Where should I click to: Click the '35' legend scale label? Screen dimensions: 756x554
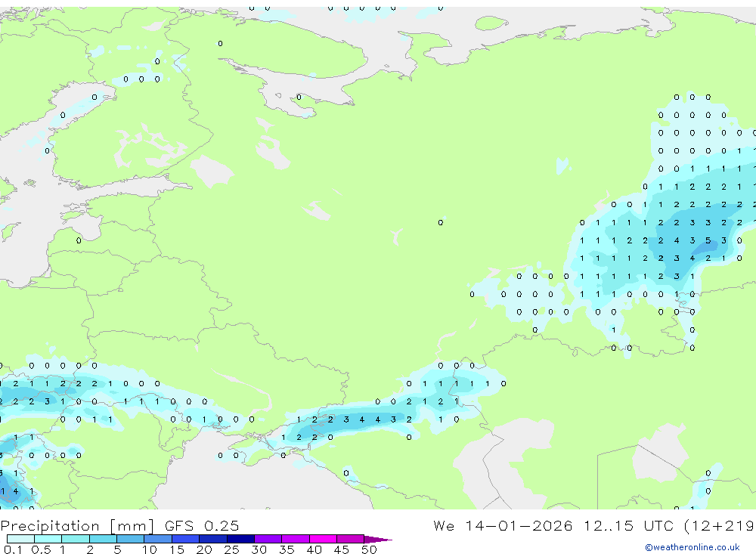pyautogui.click(x=287, y=549)
